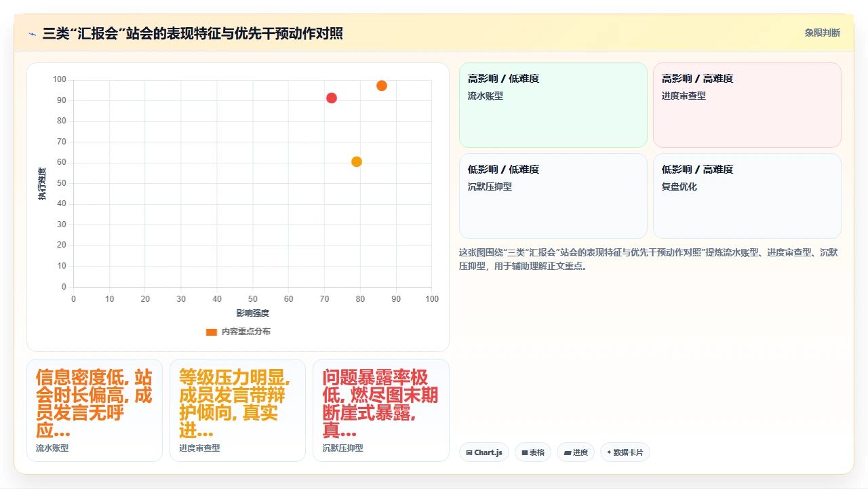
Task: Click the lightning icon beside the title
Action: 32,33
